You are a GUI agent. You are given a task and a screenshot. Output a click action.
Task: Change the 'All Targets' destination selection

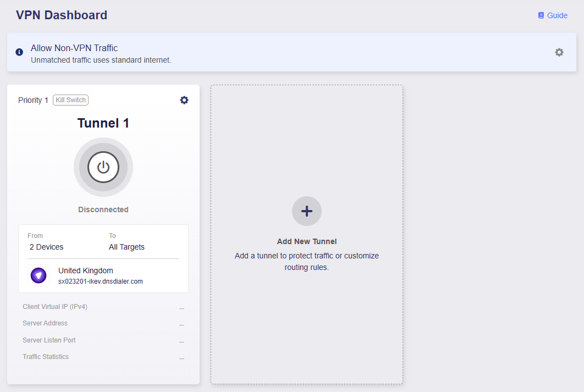[126, 247]
